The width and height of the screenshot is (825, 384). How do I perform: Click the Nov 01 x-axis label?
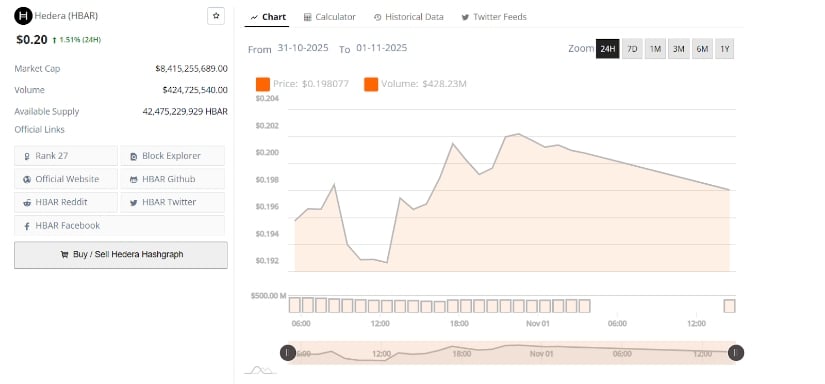tap(538, 324)
